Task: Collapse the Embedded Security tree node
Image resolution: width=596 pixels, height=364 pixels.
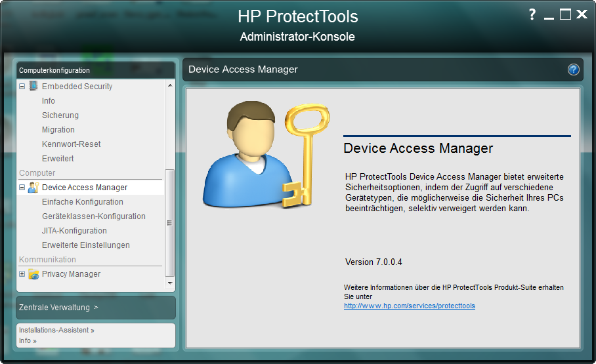Action: pos(22,86)
